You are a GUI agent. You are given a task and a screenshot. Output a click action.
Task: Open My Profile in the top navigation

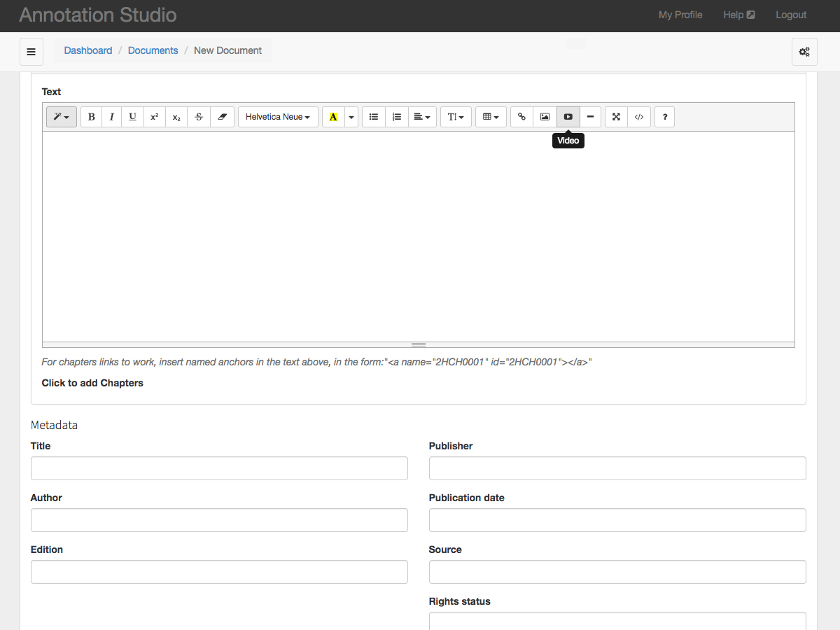(680, 15)
